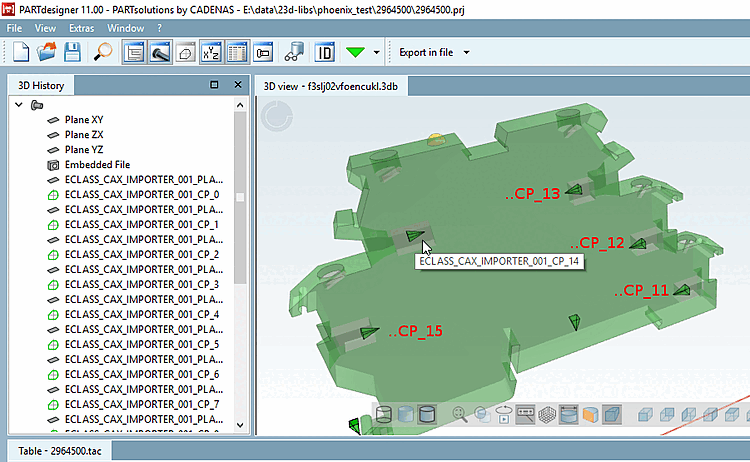The image size is (750, 462).
Task: Toggle the 3D History docking window button
Action: pyautogui.click(x=135, y=52)
